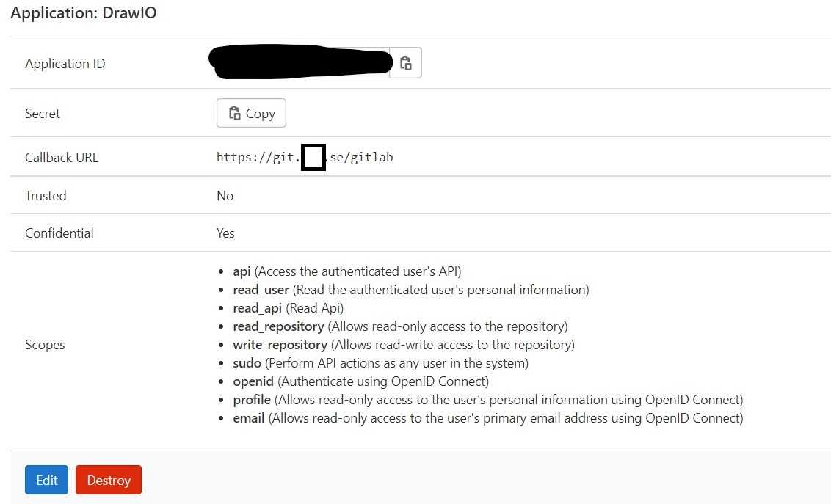Click the Trusted value showing No
The width and height of the screenshot is (831, 504).
pos(225,195)
